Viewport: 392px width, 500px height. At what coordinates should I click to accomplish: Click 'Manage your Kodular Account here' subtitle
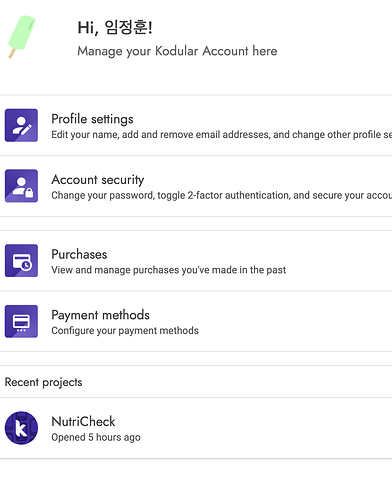(x=177, y=51)
